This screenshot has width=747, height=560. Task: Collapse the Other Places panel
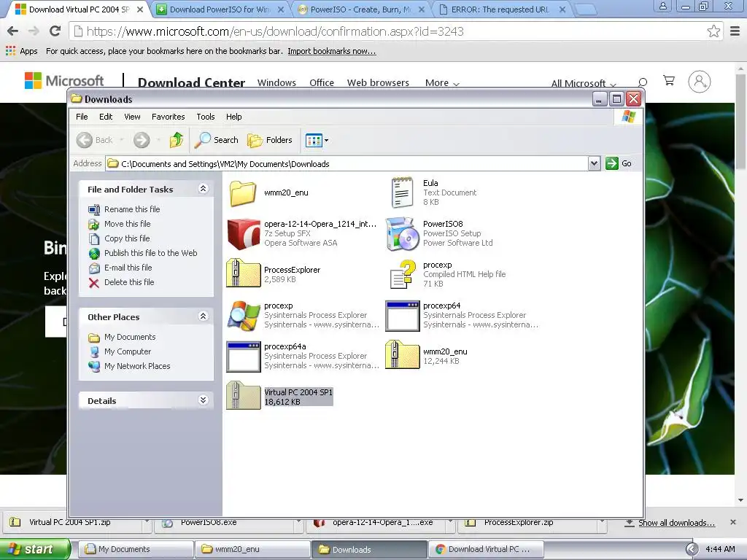203,316
